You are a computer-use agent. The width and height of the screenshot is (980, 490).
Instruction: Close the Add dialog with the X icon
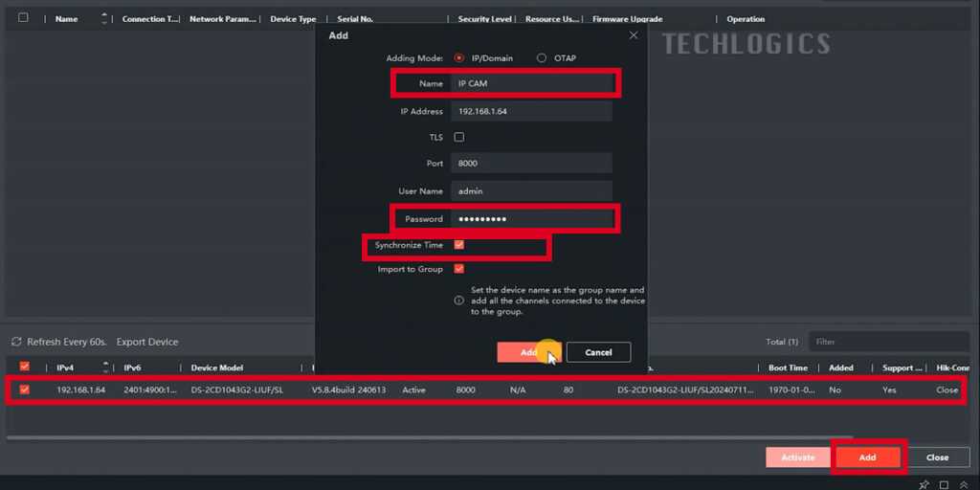pos(633,35)
